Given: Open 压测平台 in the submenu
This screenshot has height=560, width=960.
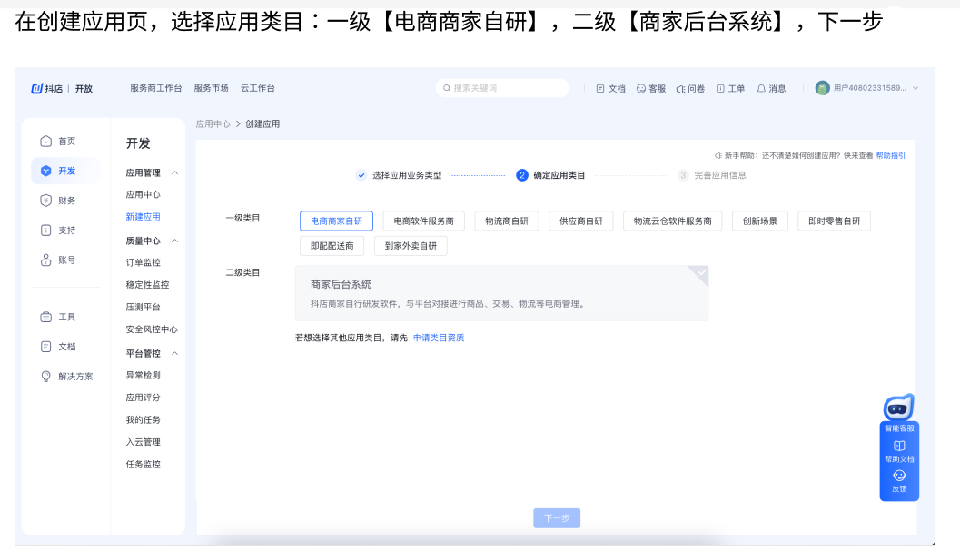Looking at the screenshot, I should tap(144, 308).
